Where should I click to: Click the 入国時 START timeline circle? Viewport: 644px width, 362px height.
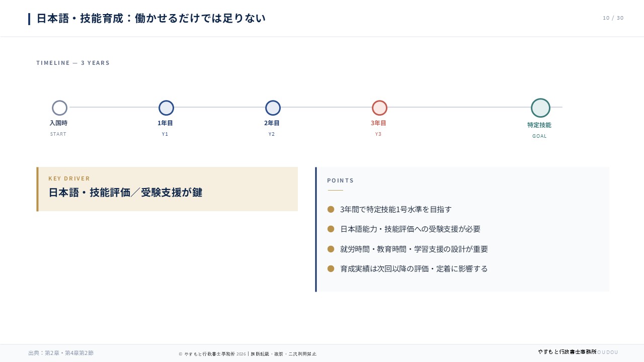[x=59, y=108]
